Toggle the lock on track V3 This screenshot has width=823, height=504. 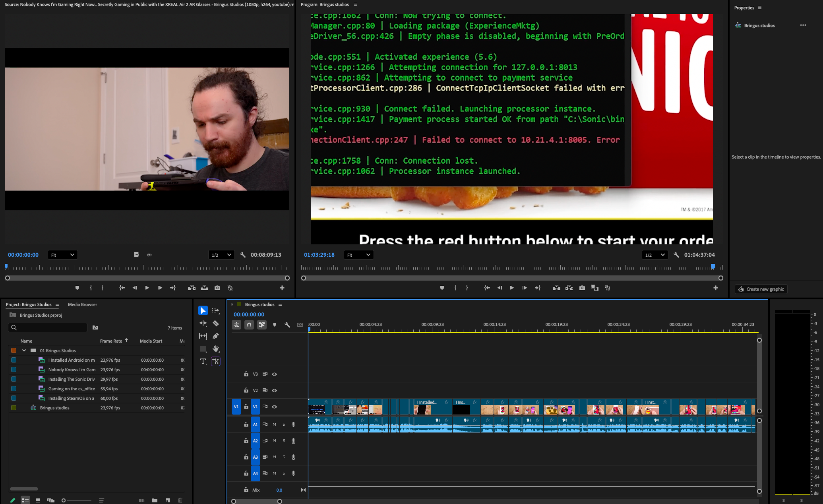point(246,374)
